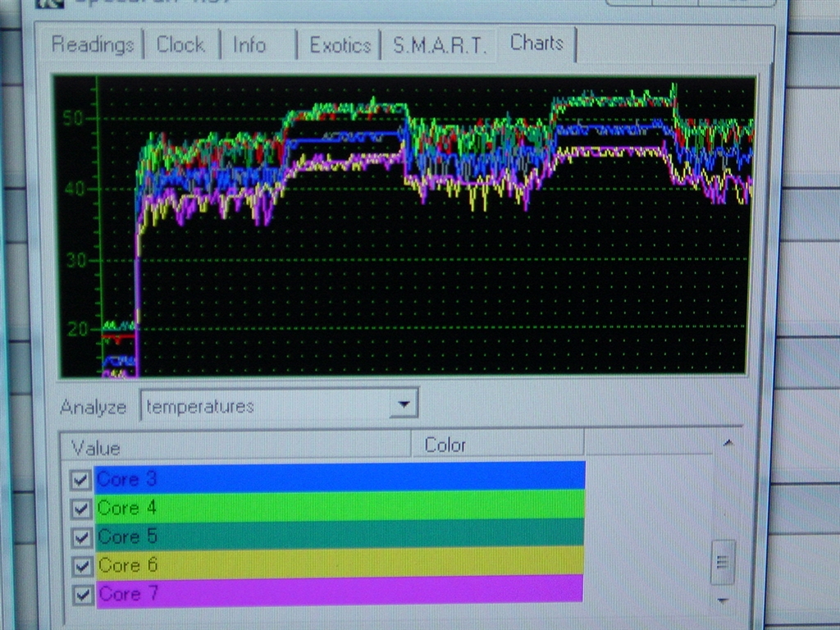
Task: Go to the Exotics tab
Action: pos(340,45)
